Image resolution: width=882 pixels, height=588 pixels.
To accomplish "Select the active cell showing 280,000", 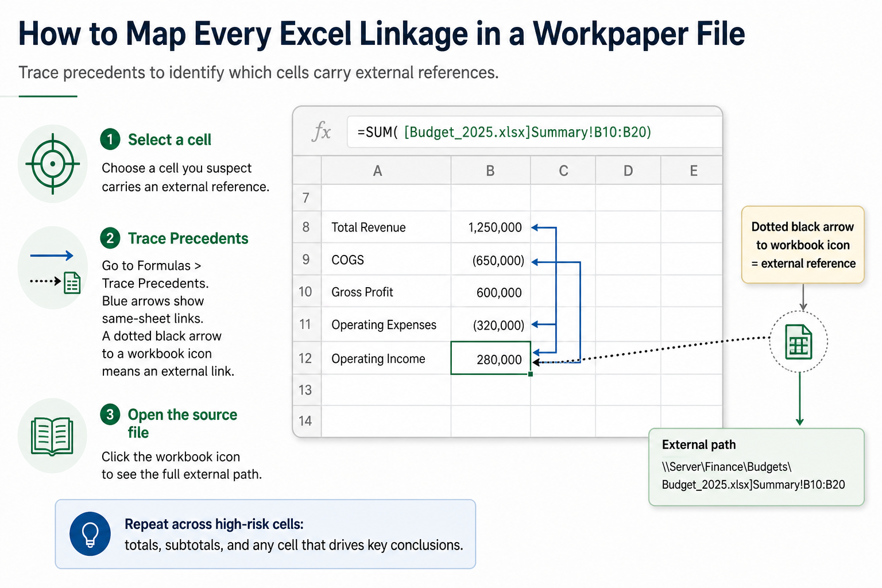I will click(490, 358).
